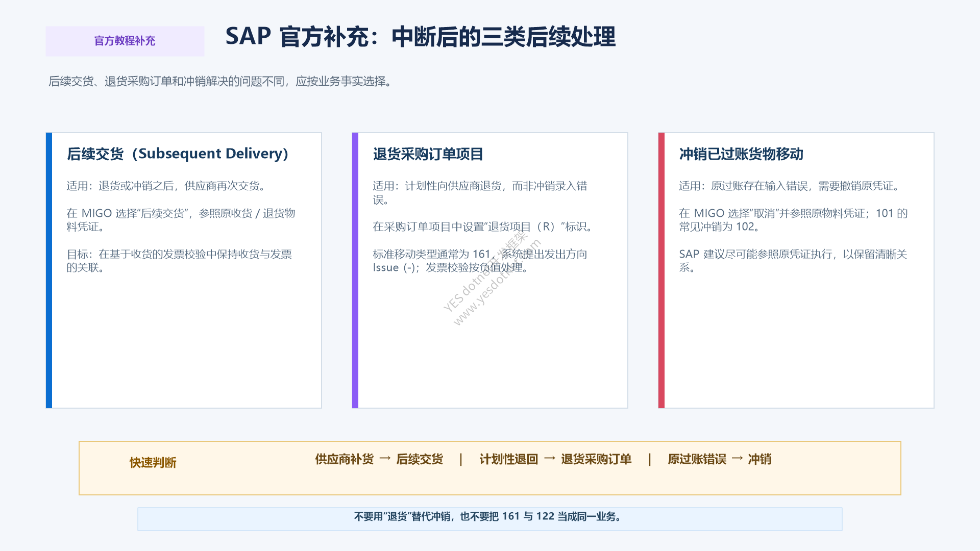980x551 pixels.
Task: Select the slide title SAP 官方补充：中断后的三类后续处理
Action: pyautogui.click(x=421, y=37)
